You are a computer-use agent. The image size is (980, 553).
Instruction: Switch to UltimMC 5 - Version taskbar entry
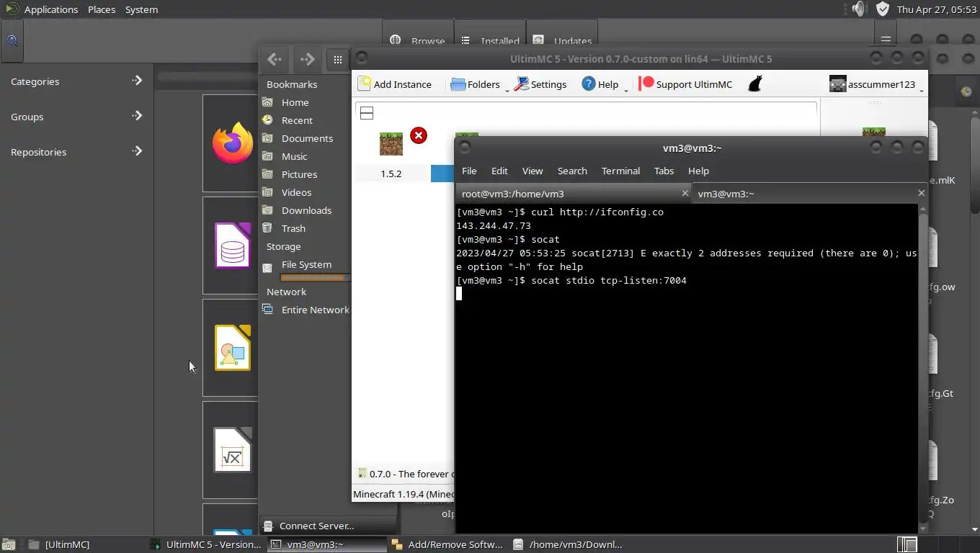click(x=205, y=544)
